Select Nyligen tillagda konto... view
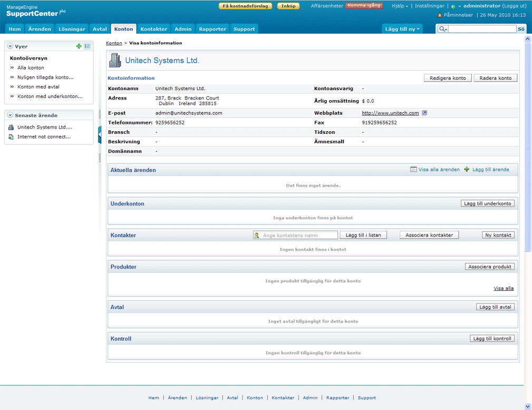 point(45,77)
